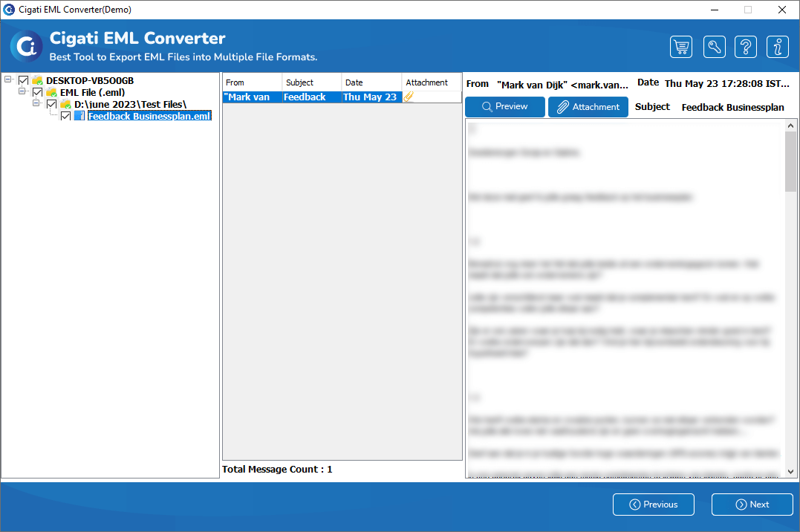Uncheck the DESKTOP-VB5OOGB checkbox

24,80
